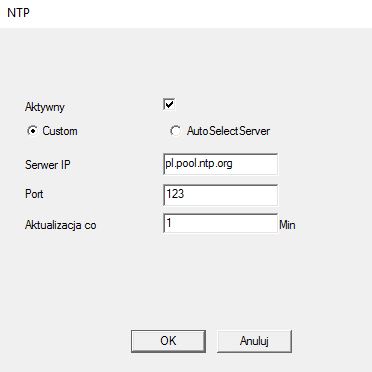The image size is (372, 372).
Task: Confirm settings with the OK button
Action: click(168, 341)
